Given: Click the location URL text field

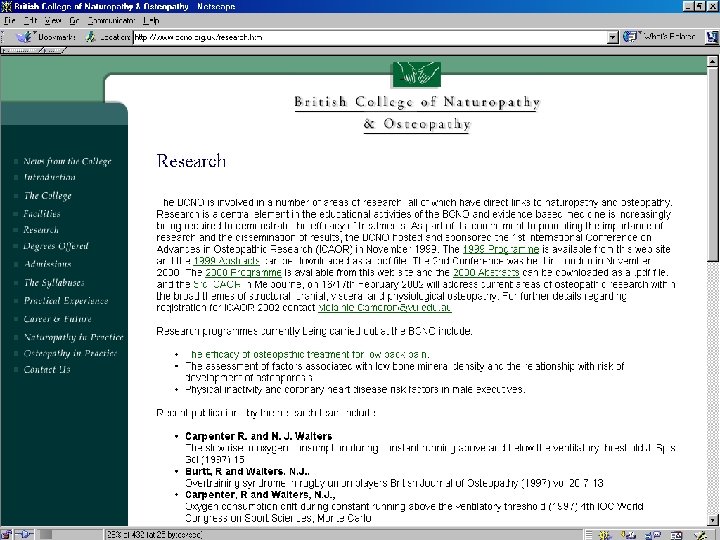Looking at the screenshot, I should pyautogui.click(x=370, y=37).
